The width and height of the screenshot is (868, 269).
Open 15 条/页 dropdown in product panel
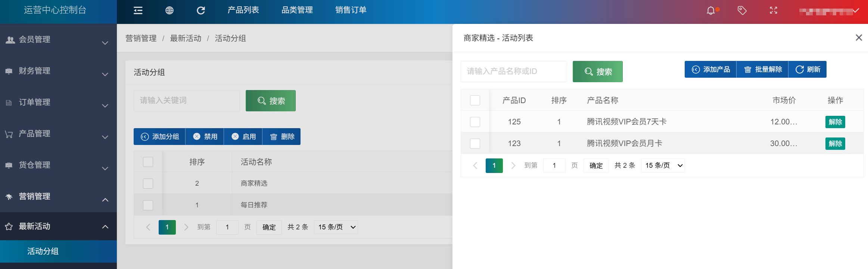click(663, 166)
